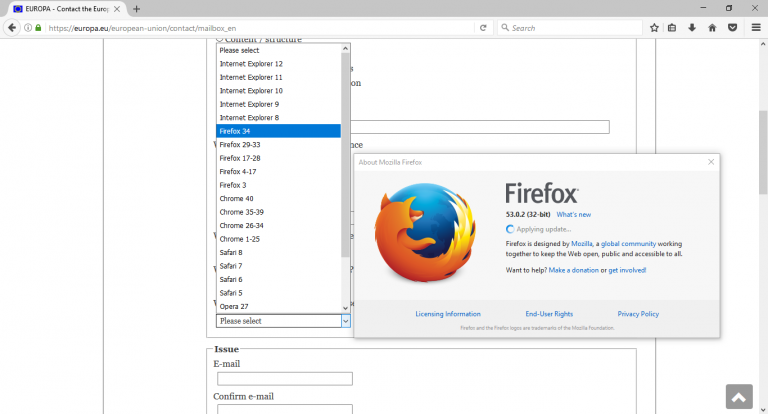Screen dimensions: 768x414
Task: Go to Home via the house icon
Action: point(712,28)
